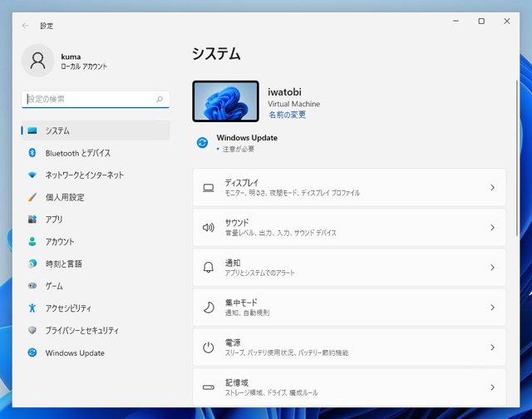Maximize the 設定 window
This screenshot has width=532, height=419.
tap(481, 21)
